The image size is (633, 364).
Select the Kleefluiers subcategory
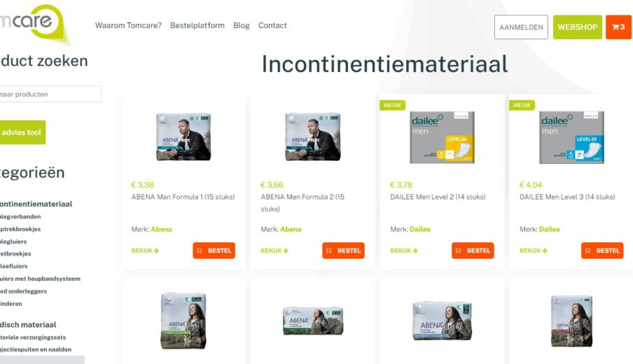14,266
